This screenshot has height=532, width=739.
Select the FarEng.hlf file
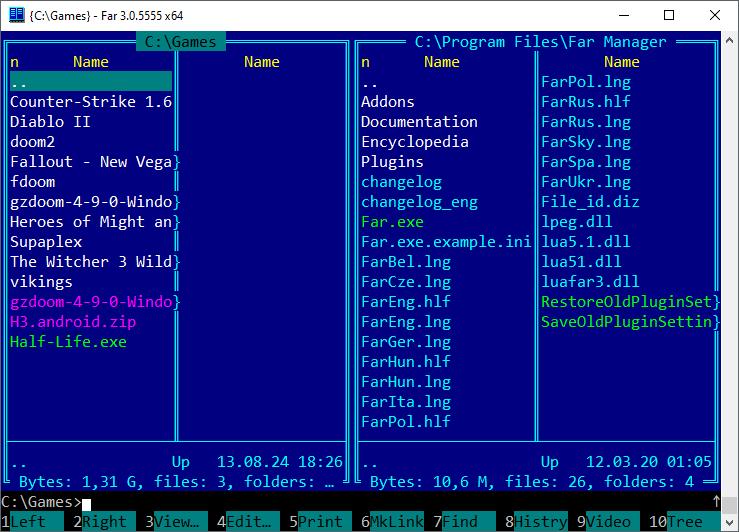point(406,302)
